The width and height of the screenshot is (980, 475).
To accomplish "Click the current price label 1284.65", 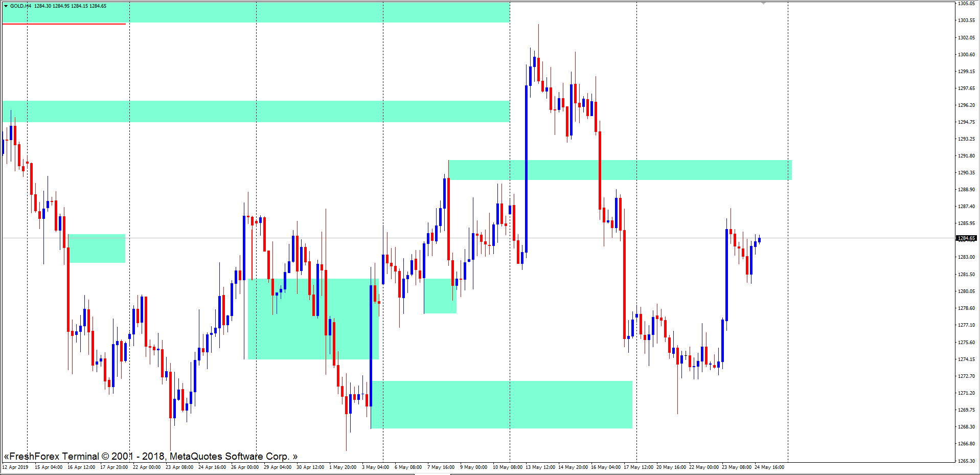I will (x=966, y=238).
